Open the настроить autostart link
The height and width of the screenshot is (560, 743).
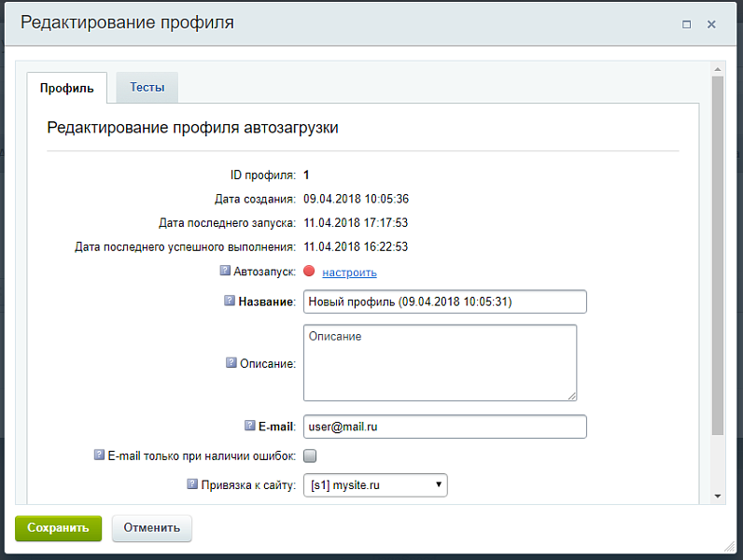(349, 273)
